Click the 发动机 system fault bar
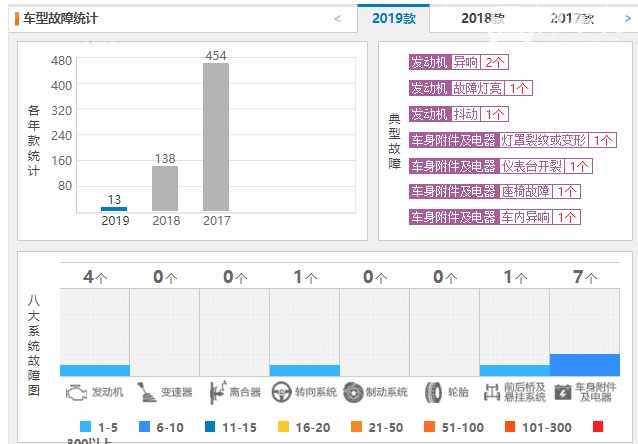Viewport: 638px width, 444px height. click(95, 370)
